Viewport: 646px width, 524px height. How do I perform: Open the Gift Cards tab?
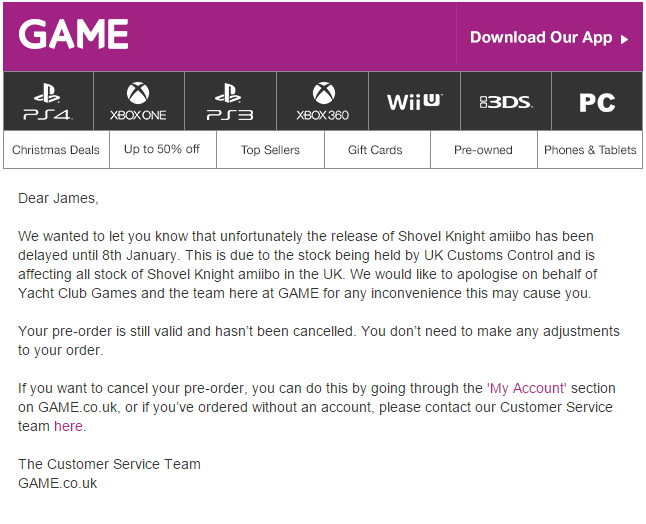tap(375, 150)
